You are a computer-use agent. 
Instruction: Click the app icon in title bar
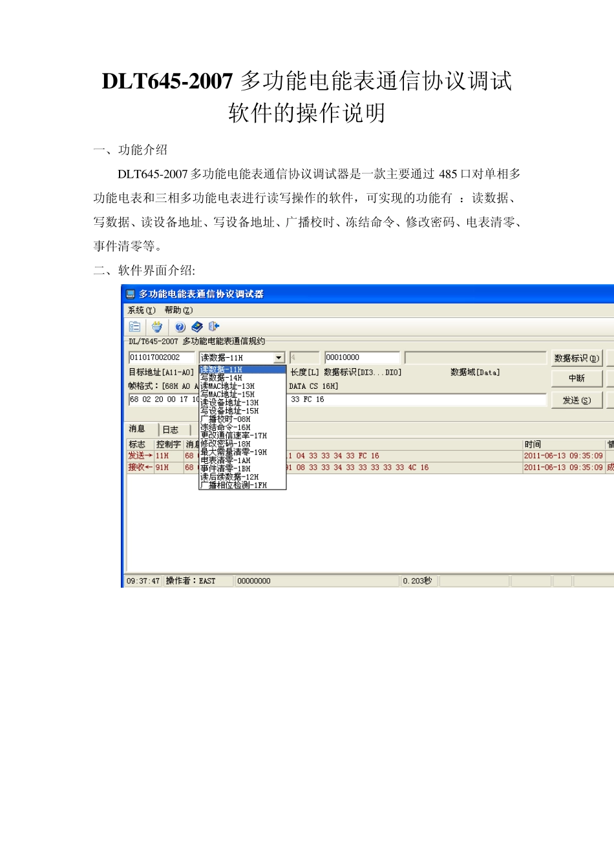[x=130, y=294]
